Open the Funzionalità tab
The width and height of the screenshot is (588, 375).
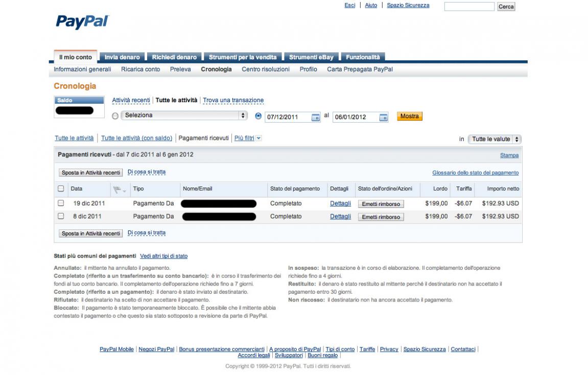363,57
